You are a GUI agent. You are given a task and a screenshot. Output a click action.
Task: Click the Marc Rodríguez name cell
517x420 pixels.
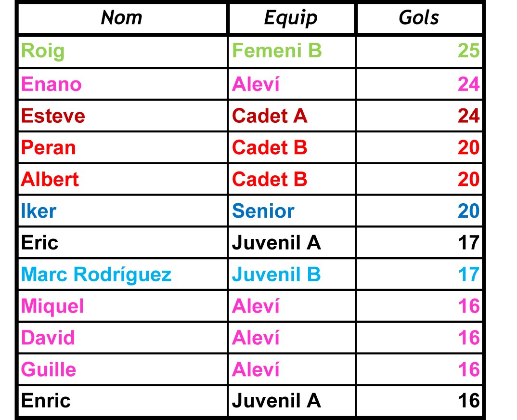(123, 274)
